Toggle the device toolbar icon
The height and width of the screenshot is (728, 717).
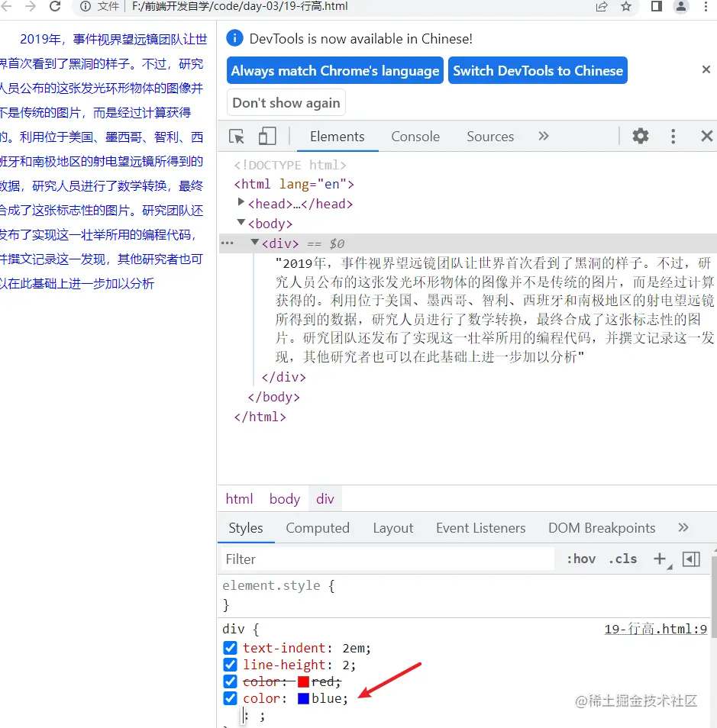(266, 137)
